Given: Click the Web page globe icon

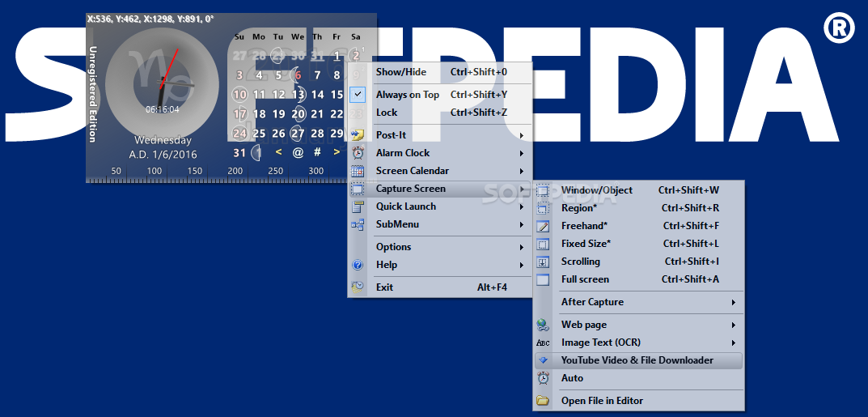Looking at the screenshot, I should [543, 325].
